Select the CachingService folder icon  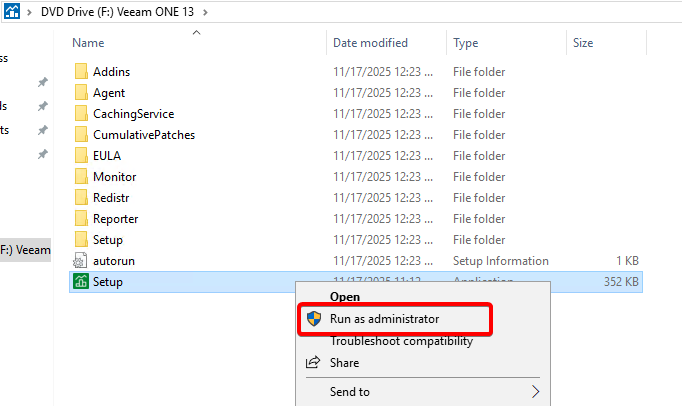[x=81, y=114]
